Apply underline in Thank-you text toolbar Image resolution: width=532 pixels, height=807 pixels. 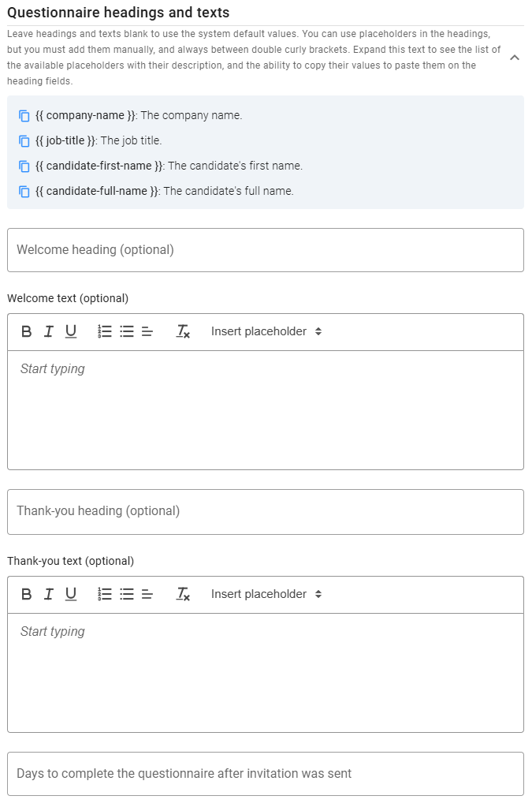(x=71, y=594)
